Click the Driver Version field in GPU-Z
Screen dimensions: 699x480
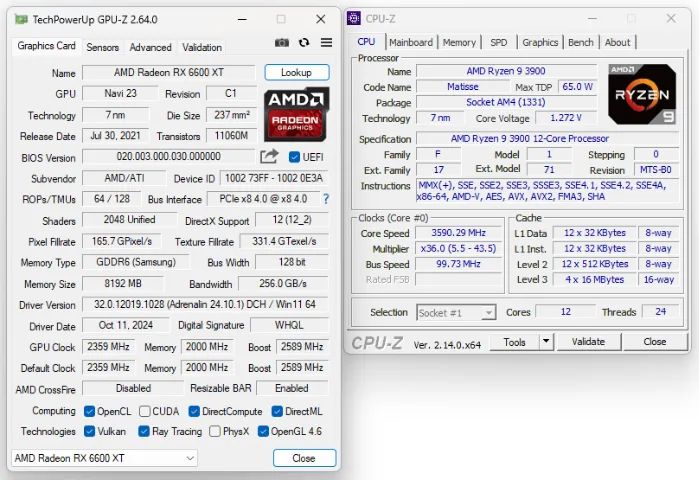tap(205, 304)
